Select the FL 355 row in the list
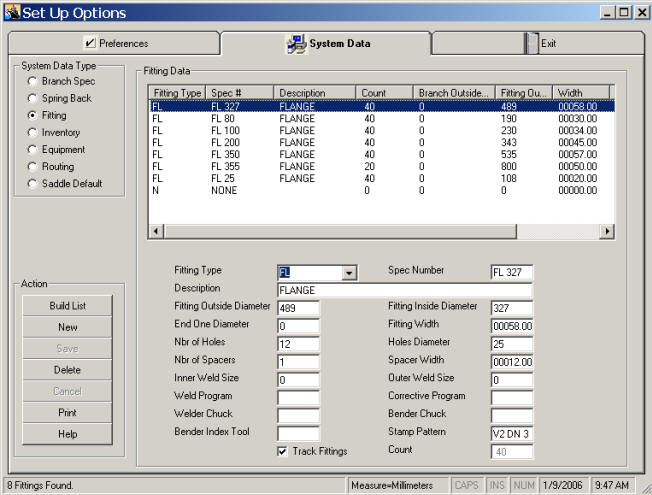652x495 pixels. coord(382,166)
